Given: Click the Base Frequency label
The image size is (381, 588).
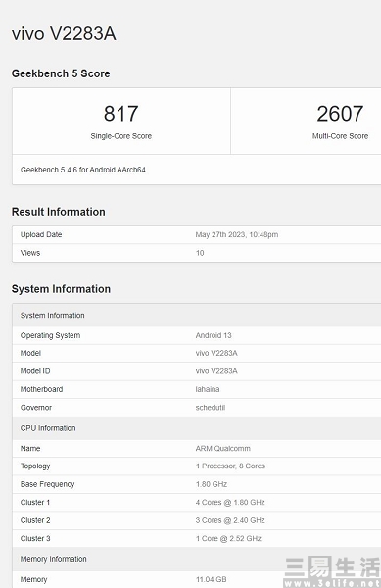Looking at the screenshot, I should pos(48,484).
